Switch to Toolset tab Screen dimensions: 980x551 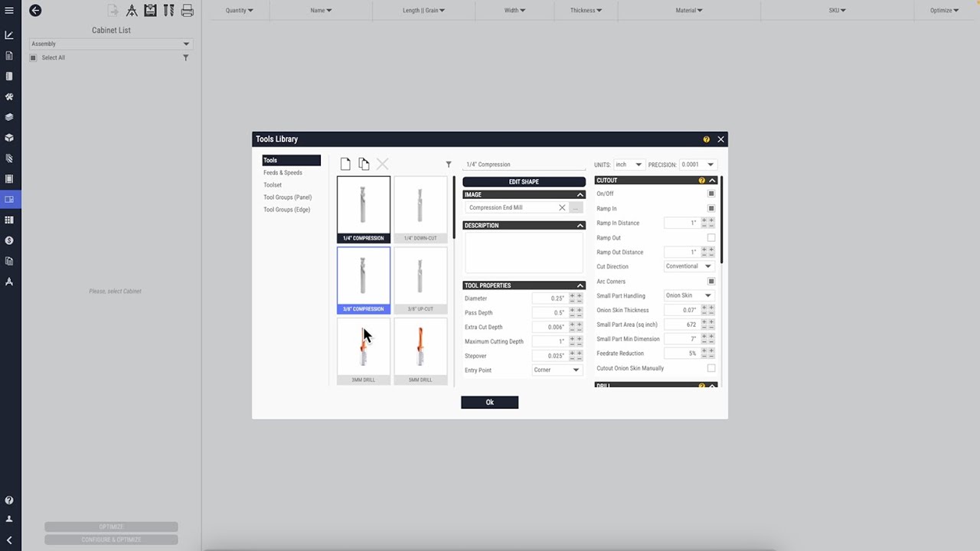[x=273, y=185]
